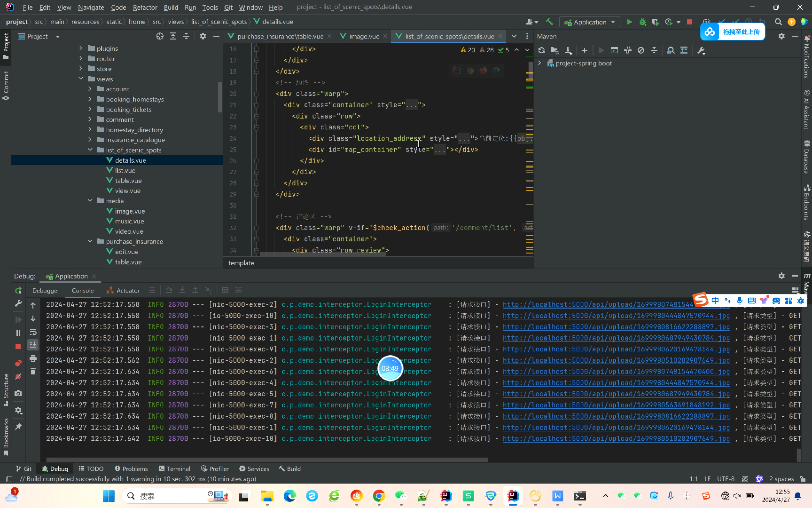The width and height of the screenshot is (812, 508).
Task: Clear all console output with trash icon
Action: (33, 371)
